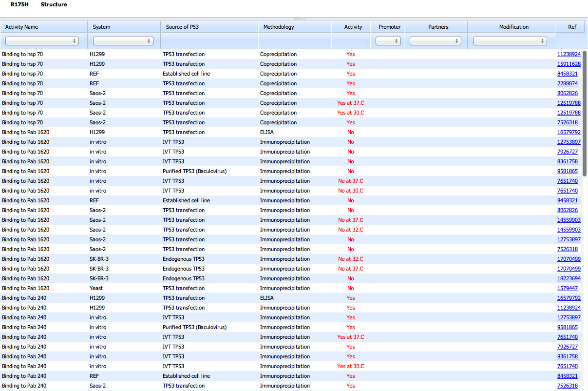The width and height of the screenshot is (588, 391).
Task: Open the Modification filter dropdown
Action: tap(510, 41)
